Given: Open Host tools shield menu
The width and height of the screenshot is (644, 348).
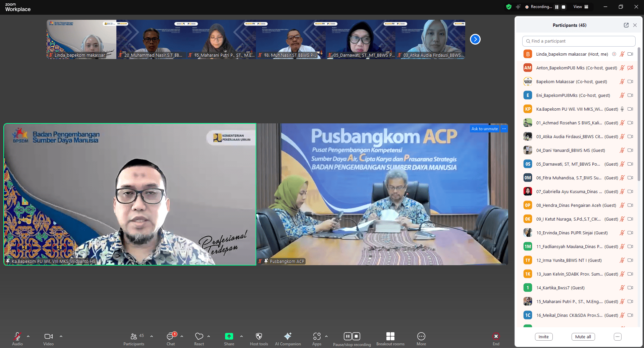Looking at the screenshot, I should (x=259, y=339).
